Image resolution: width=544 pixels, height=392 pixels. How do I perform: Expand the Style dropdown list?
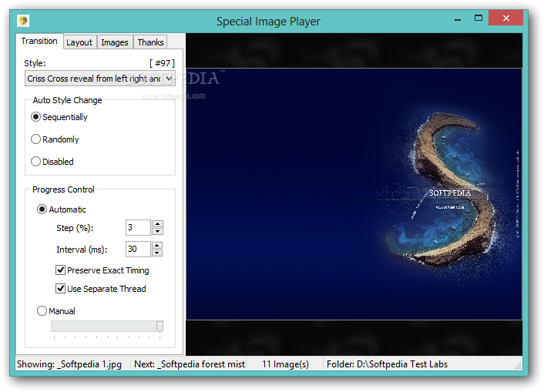169,79
